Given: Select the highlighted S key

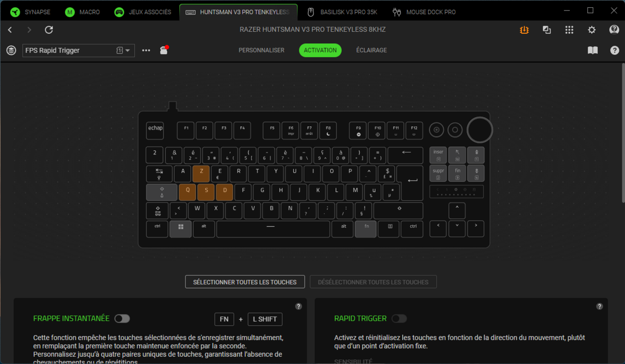Looking at the screenshot, I should click(206, 192).
